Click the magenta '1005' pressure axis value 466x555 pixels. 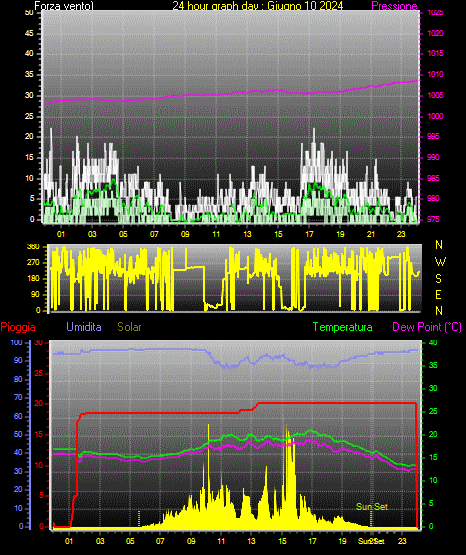[436, 95]
